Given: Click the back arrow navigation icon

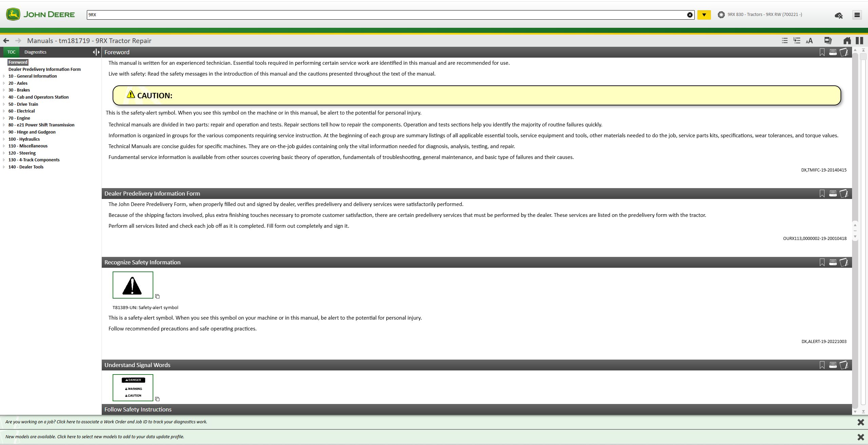Looking at the screenshot, I should click(x=6, y=41).
